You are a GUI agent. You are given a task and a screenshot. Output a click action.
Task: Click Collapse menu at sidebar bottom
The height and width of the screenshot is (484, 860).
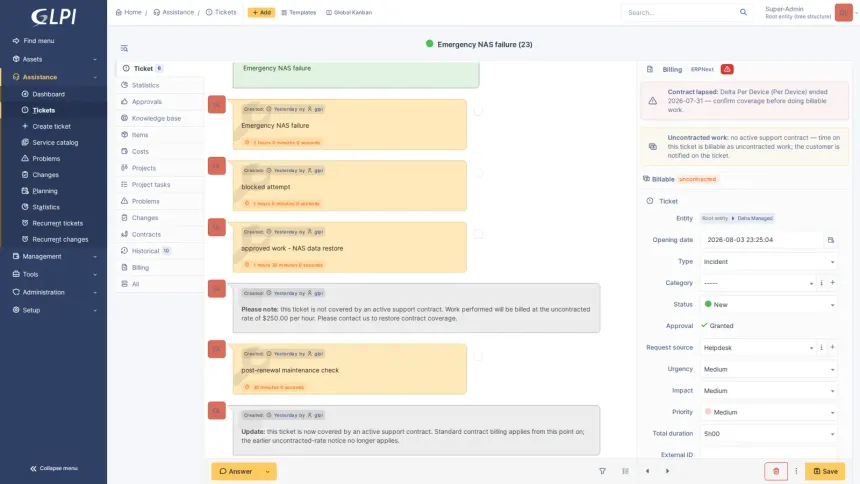coord(53,468)
